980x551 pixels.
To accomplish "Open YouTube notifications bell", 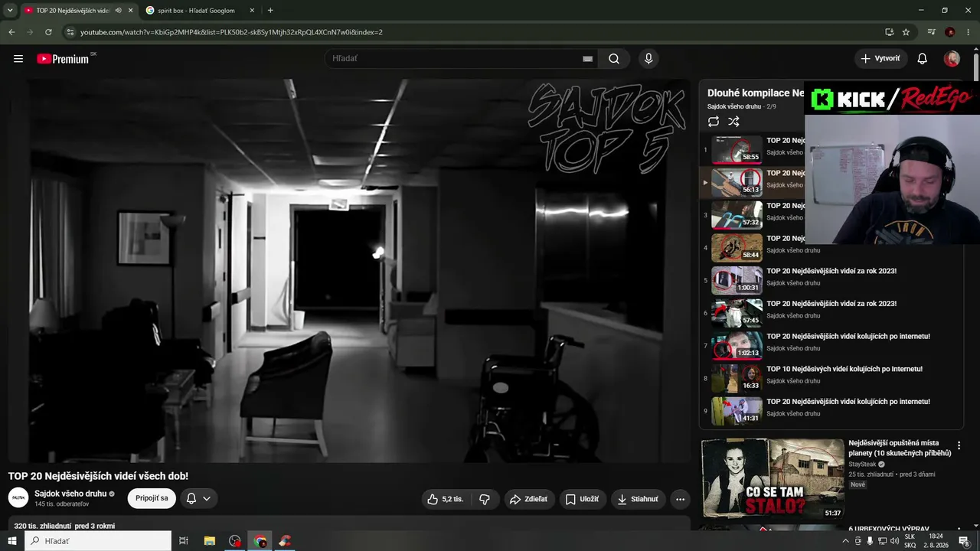I will click(x=923, y=59).
